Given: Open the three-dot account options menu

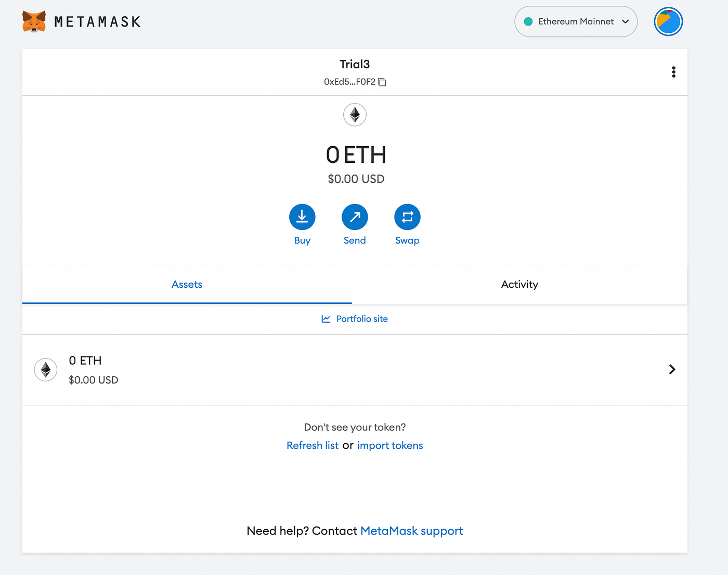Looking at the screenshot, I should (x=673, y=72).
